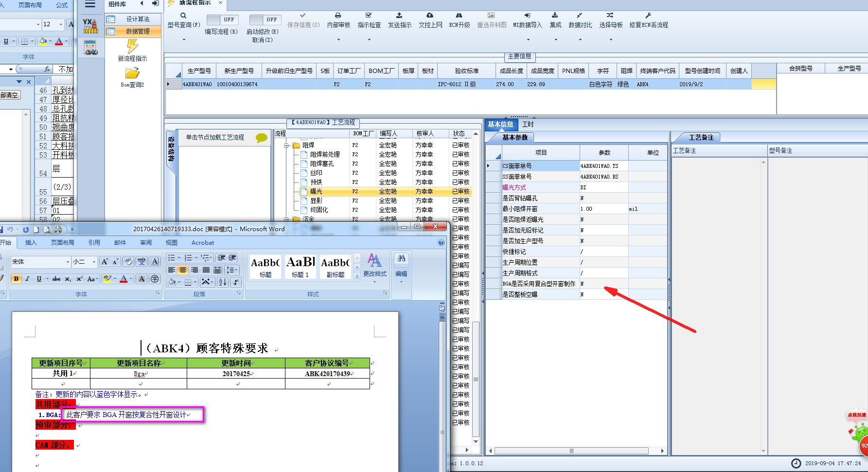
Task: Select 阻焊前处理 process in the tree
Action: click(x=325, y=154)
